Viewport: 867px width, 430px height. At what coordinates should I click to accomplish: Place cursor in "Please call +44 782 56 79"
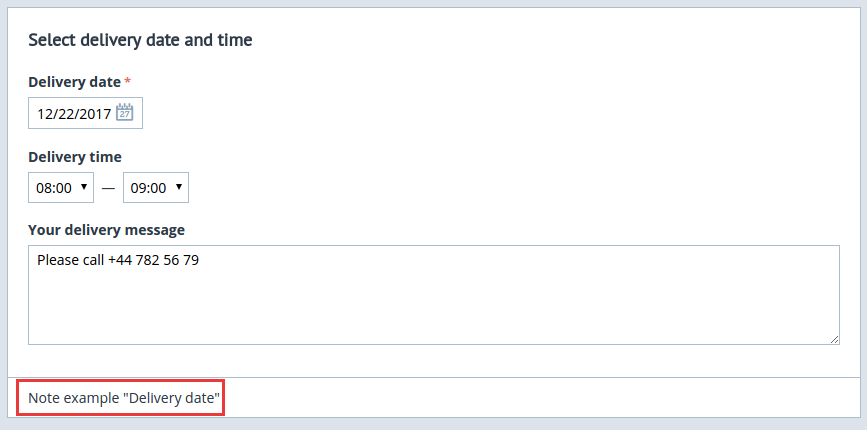(x=118, y=260)
